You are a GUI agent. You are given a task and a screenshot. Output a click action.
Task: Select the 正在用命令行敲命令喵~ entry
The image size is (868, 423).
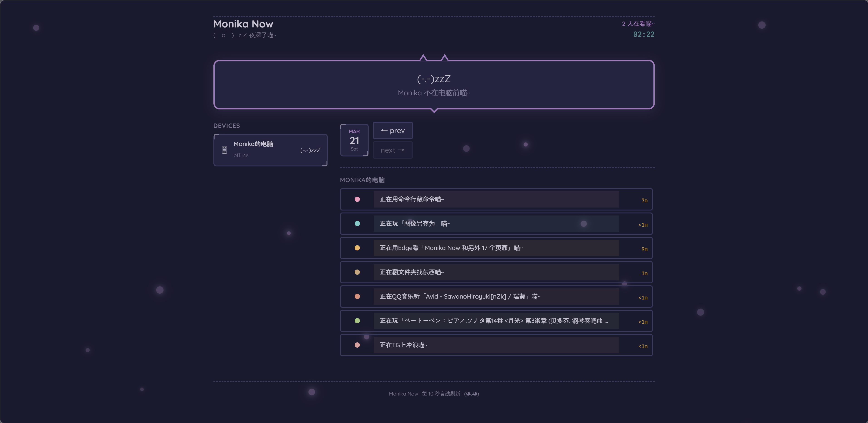coord(496,199)
